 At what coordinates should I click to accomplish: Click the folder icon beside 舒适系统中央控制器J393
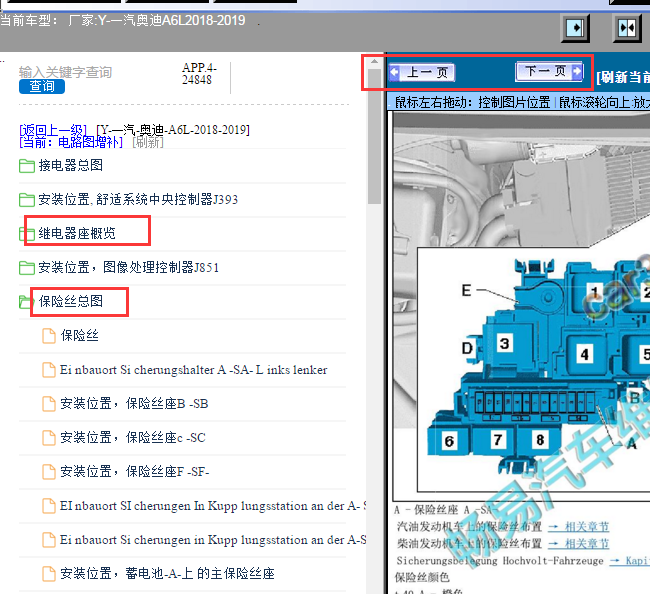pyautogui.click(x=27, y=200)
